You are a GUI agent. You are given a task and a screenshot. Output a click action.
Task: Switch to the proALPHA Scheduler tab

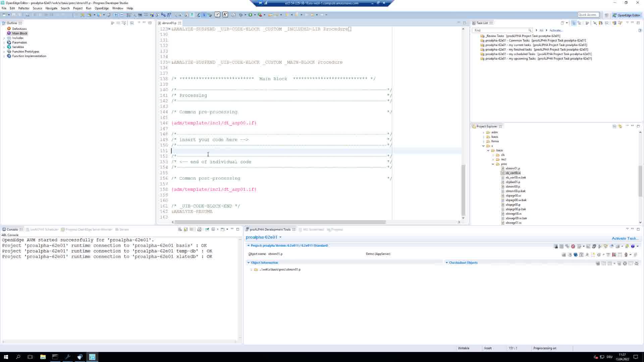42,230
